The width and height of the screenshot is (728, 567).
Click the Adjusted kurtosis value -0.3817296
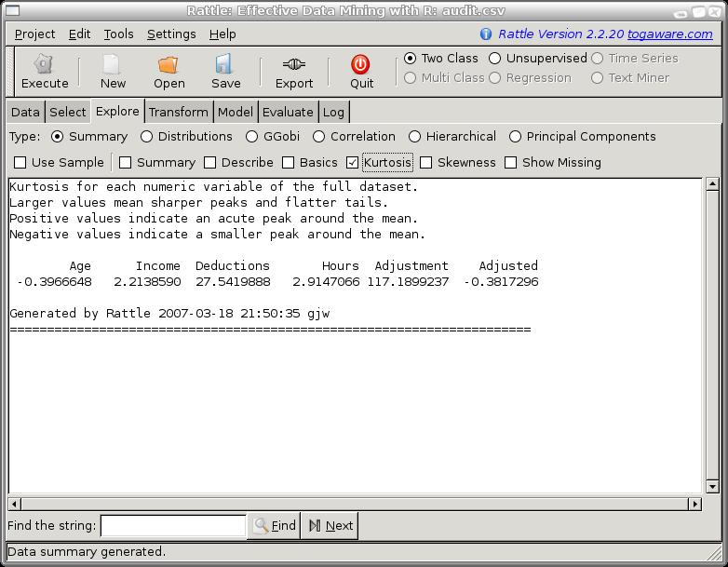(x=501, y=282)
